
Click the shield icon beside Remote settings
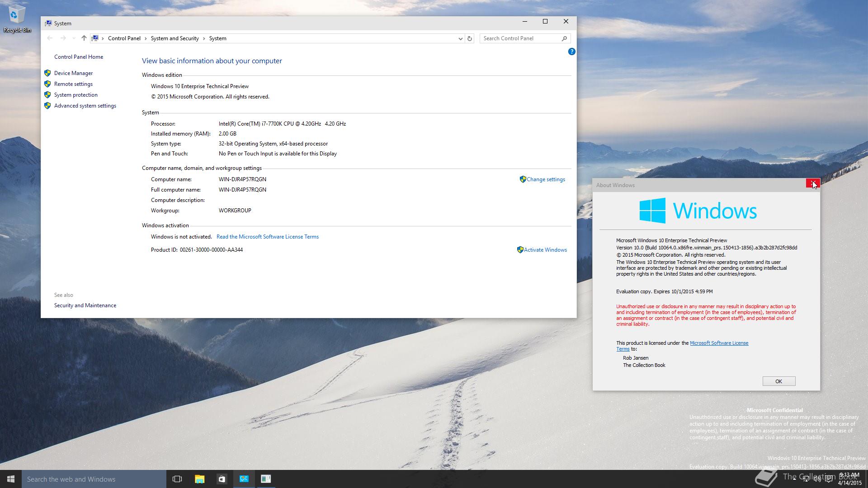click(x=47, y=84)
